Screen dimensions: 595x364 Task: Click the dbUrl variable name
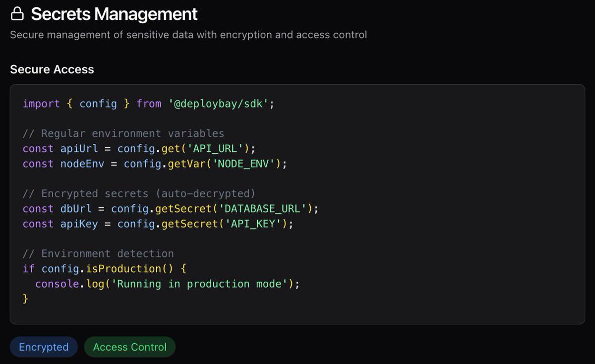pyautogui.click(x=76, y=209)
